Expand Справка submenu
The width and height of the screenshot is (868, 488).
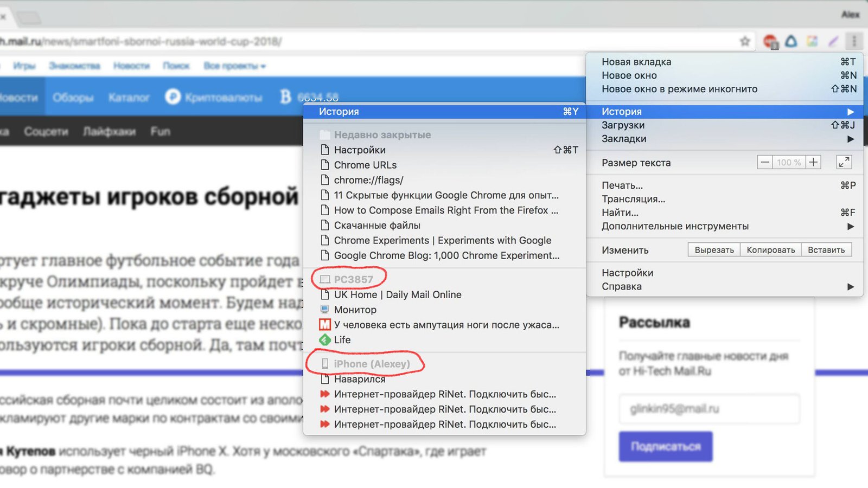click(x=725, y=286)
